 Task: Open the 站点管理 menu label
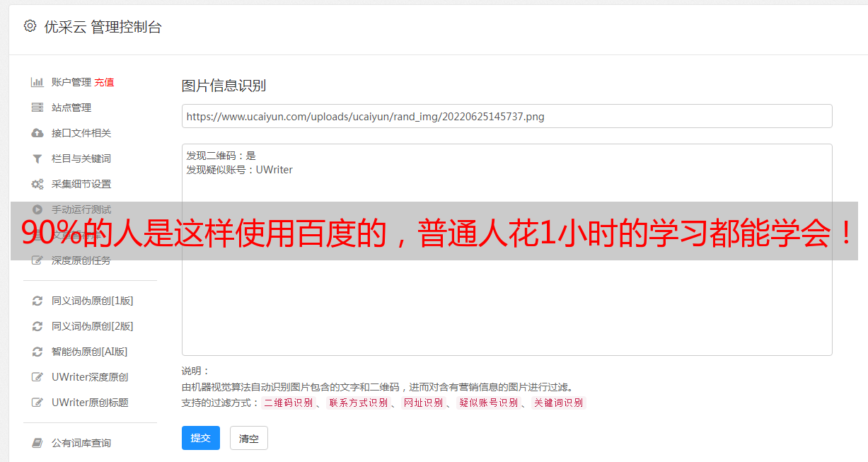pyautogui.click(x=71, y=108)
